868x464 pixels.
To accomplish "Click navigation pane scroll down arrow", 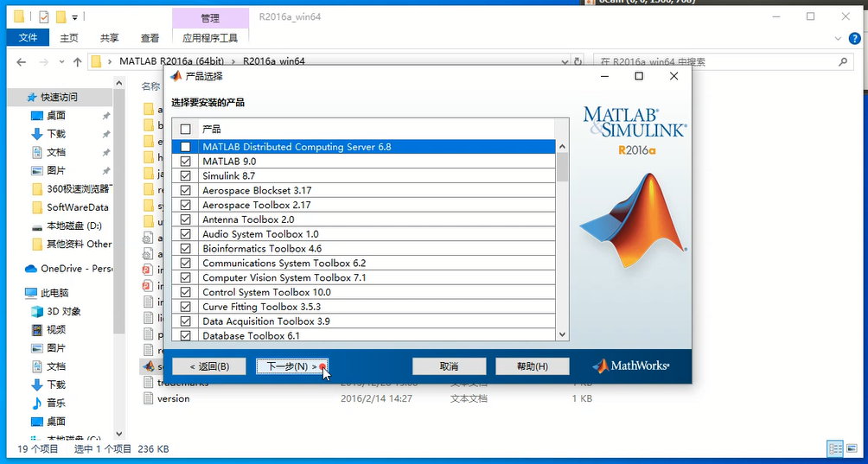I will 119,434.
